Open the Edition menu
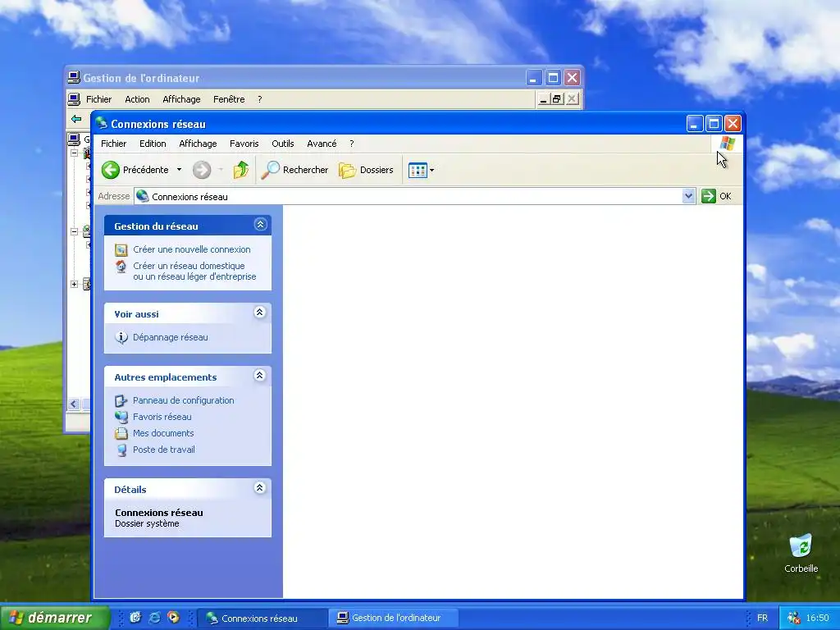The height and width of the screenshot is (630, 840). 153,144
